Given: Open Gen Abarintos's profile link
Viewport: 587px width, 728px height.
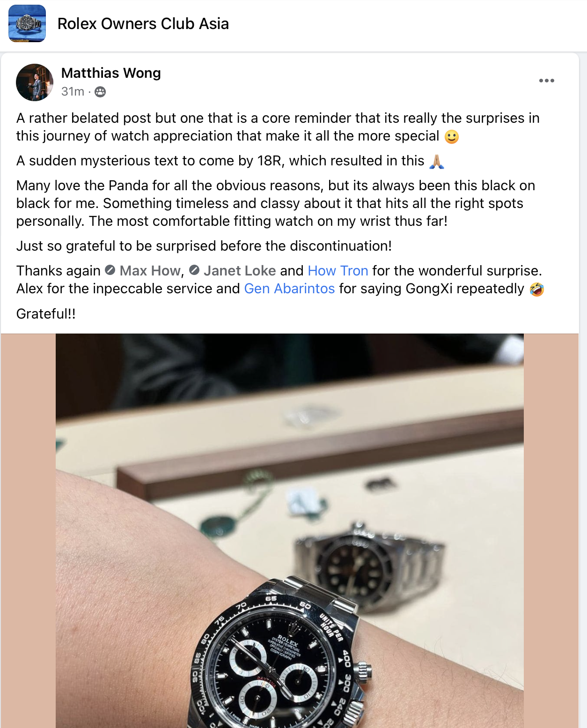Looking at the screenshot, I should tap(290, 289).
